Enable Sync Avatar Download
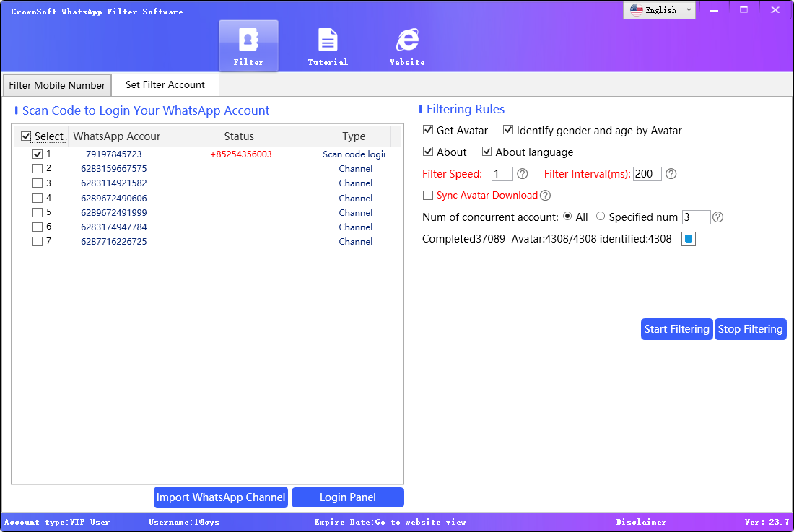The width and height of the screenshot is (794, 532). point(428,195)
